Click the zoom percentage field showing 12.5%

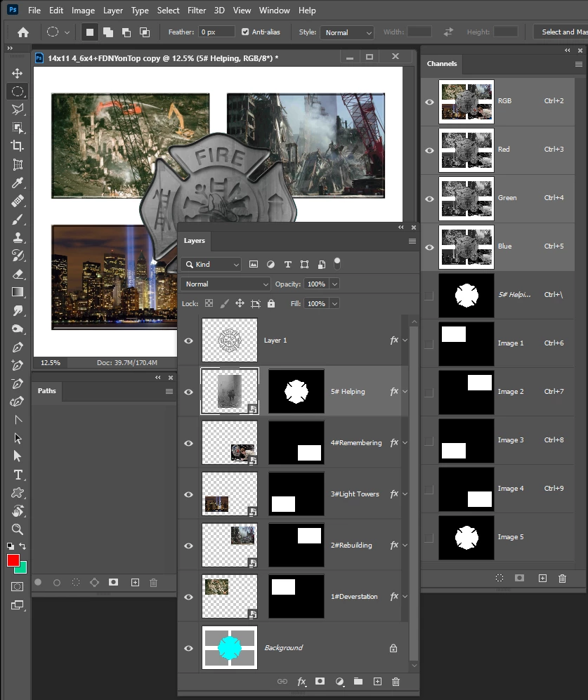[51, 362]
